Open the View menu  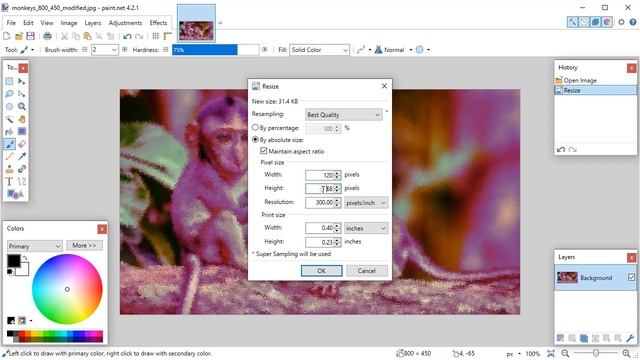click(x=47, y=23)
